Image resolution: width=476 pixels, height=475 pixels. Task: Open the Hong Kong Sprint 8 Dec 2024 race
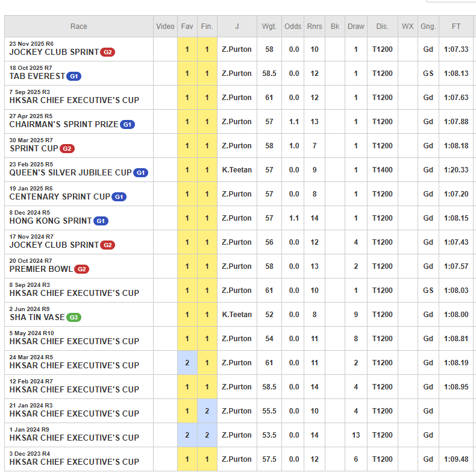pos(51,221)
